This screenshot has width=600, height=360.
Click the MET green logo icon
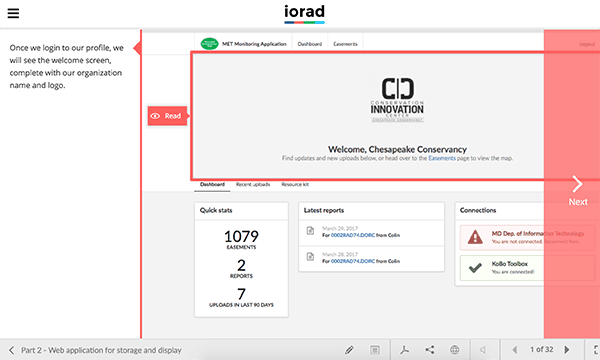(209, 44)
